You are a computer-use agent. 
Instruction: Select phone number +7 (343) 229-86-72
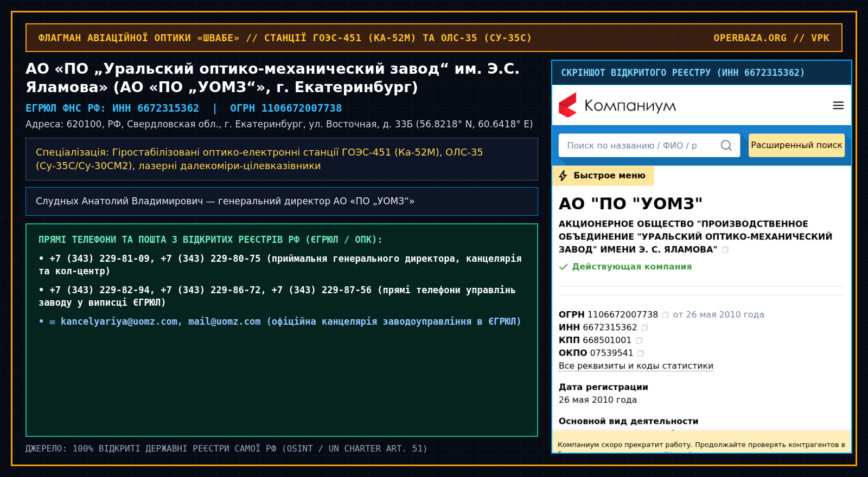[x=210, y=290]
